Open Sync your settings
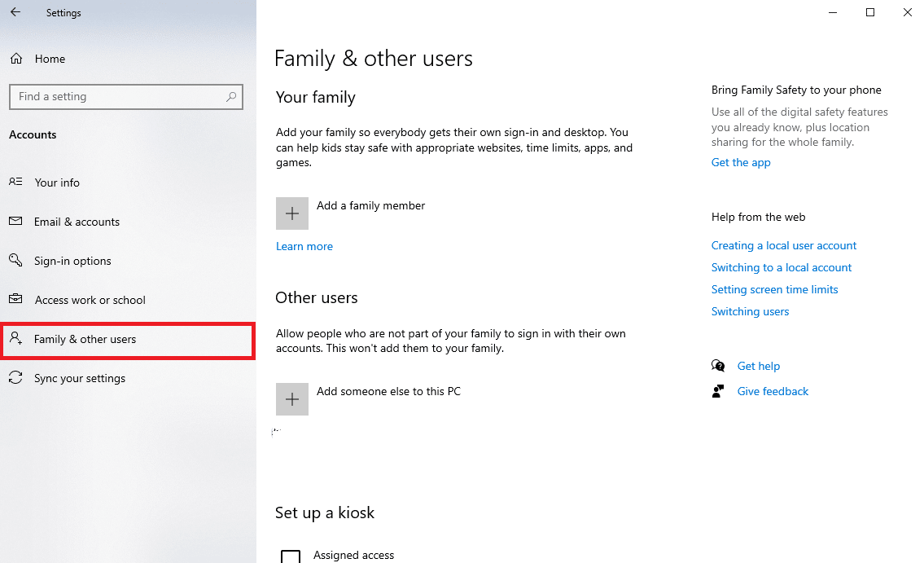Screen dimensions: 924x563 pyautogui.click(x=80, y=379)
